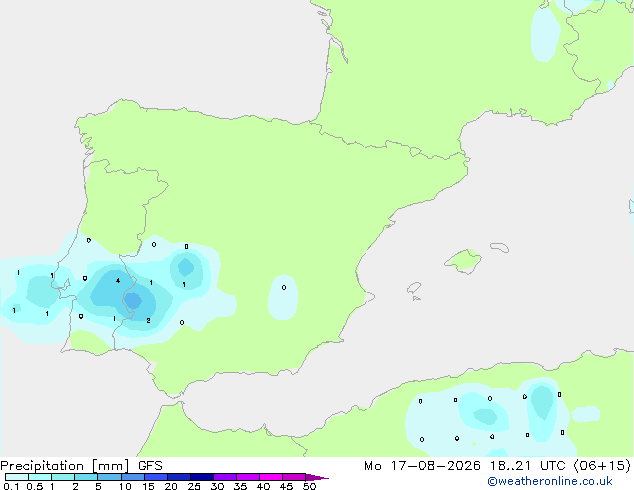Click the Ibiza island outline
Image resolution: width=634 pixels, height=490 pixels.
[414, 288]
